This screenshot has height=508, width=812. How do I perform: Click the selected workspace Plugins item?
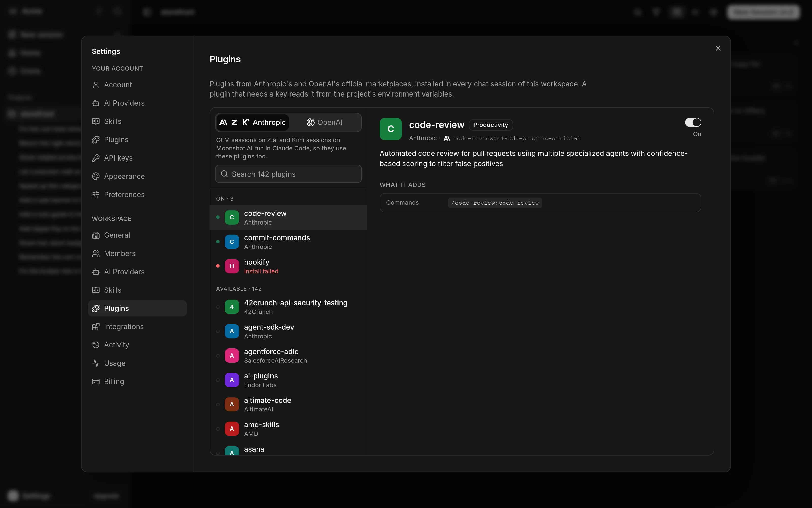137,308
